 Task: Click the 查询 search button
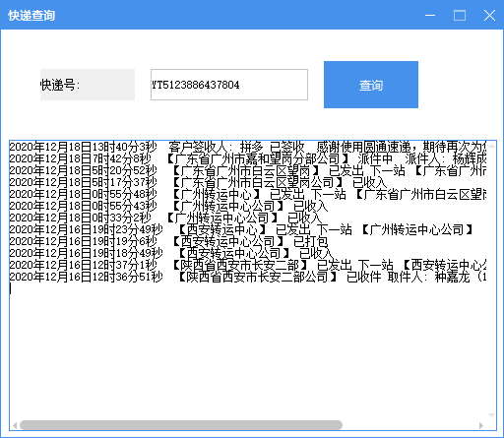point(371,85)
